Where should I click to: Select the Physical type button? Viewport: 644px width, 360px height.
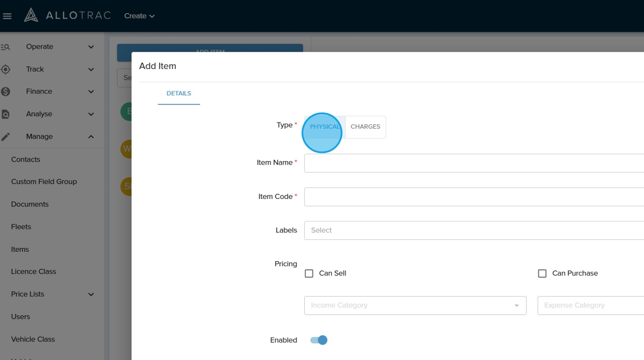click(325, 127)
